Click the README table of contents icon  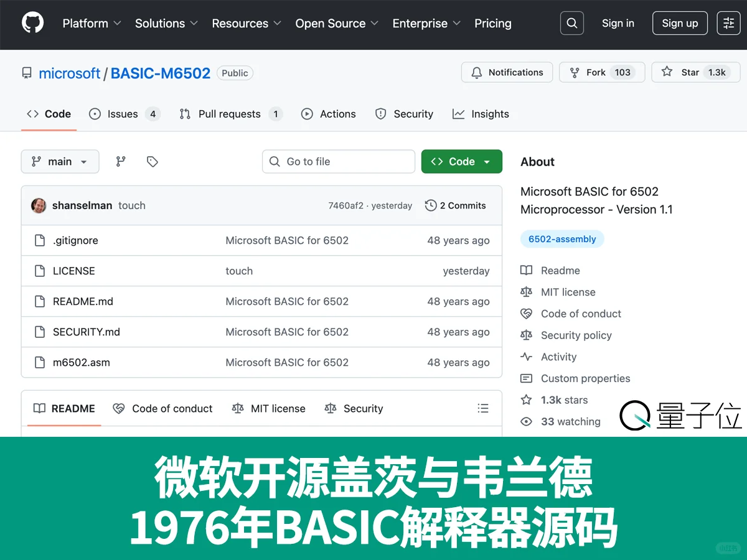(483, 408)
